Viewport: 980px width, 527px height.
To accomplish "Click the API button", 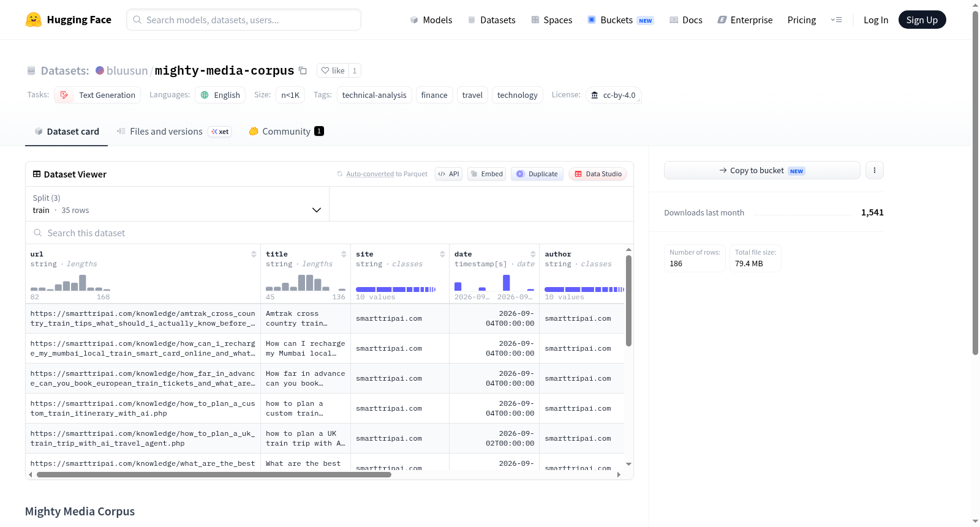I will click(x=448, y=174).
